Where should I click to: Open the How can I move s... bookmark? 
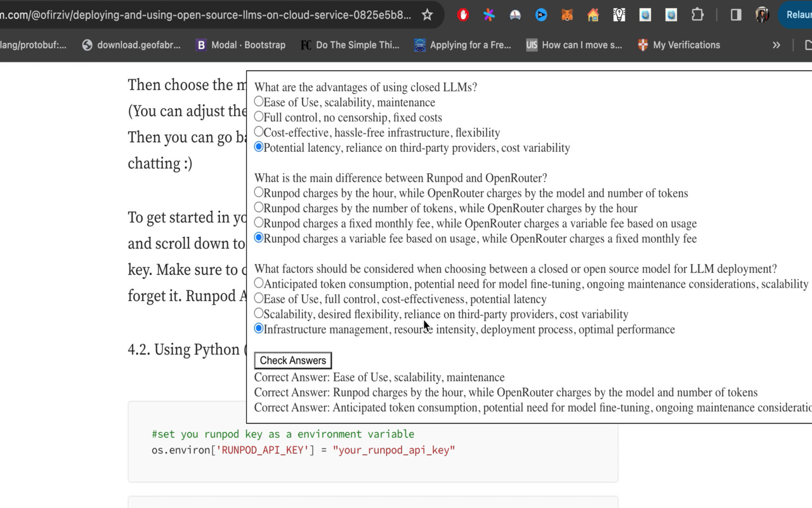(574, 44)
